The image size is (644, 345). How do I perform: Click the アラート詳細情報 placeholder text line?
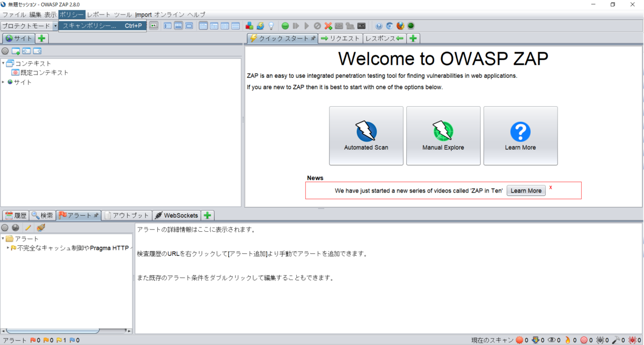[x=196, y=230]
